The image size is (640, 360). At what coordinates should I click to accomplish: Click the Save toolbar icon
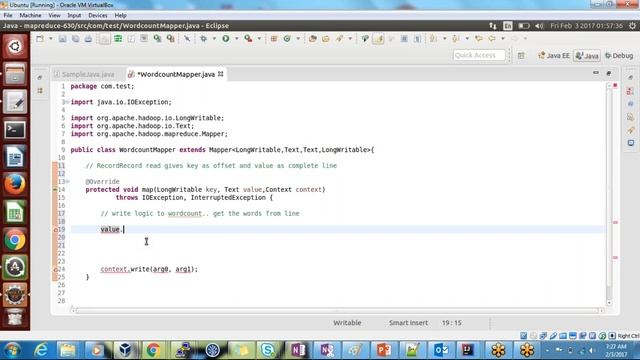(62, 39)
